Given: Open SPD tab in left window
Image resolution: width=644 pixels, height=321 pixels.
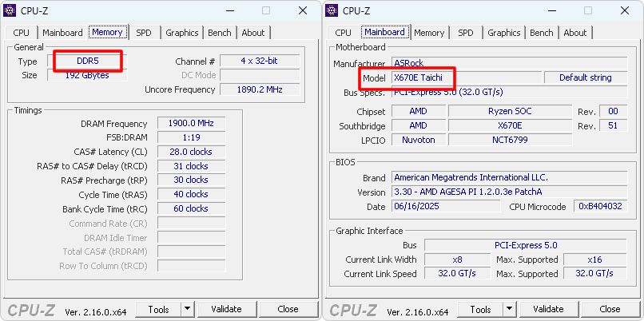Looking at the screenshot, I should (x=144, y=33).
